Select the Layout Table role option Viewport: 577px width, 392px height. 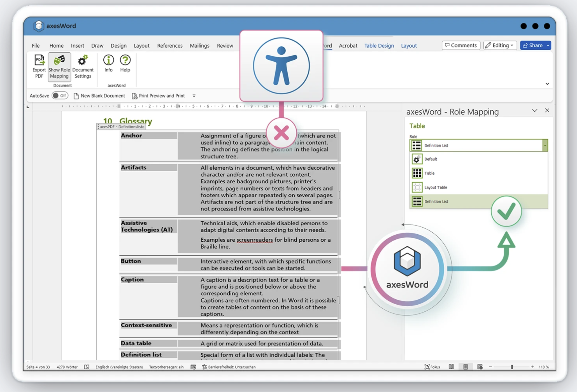coord(479,187)
